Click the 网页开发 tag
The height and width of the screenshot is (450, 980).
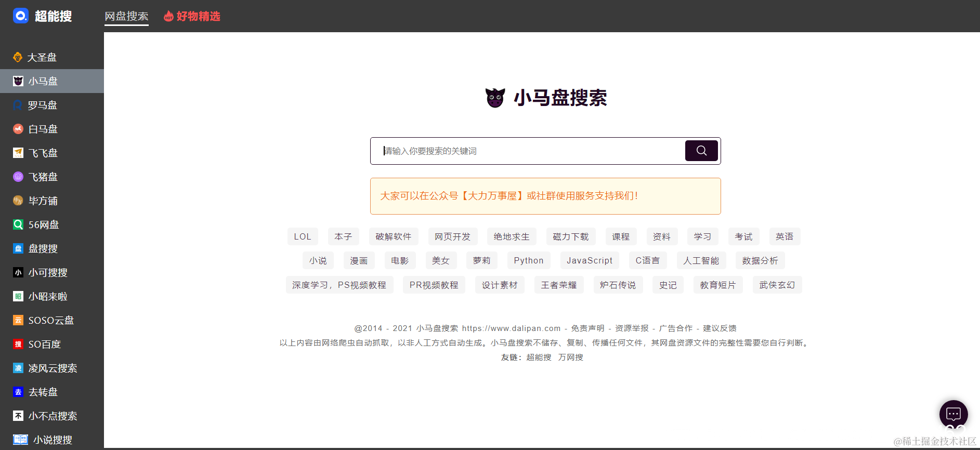(x=453, y=236)
